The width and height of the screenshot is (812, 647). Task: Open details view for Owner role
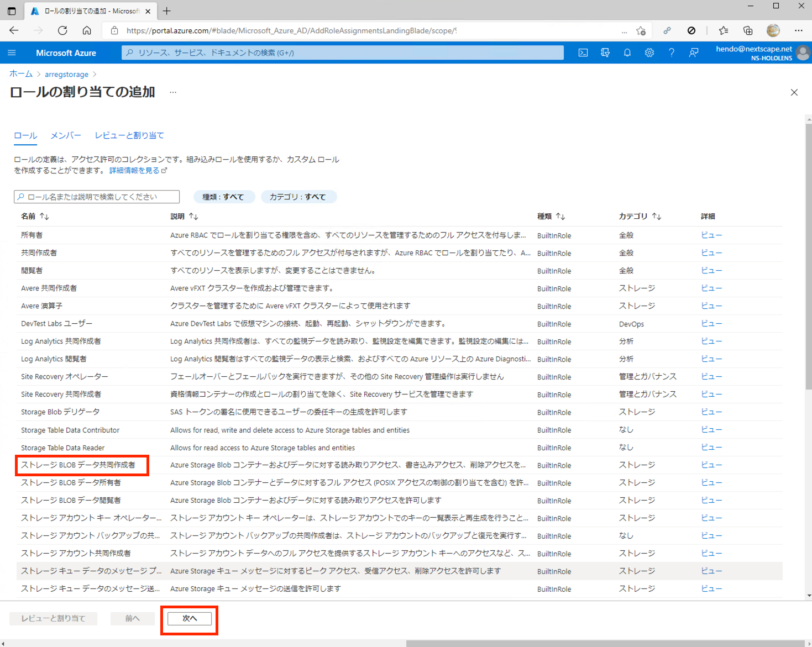711,235
